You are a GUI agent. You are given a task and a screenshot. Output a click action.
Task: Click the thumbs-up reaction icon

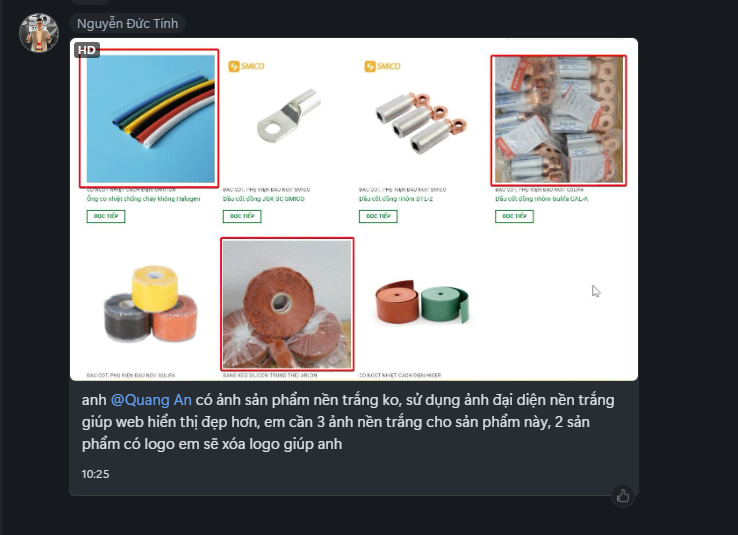point(623,496)
